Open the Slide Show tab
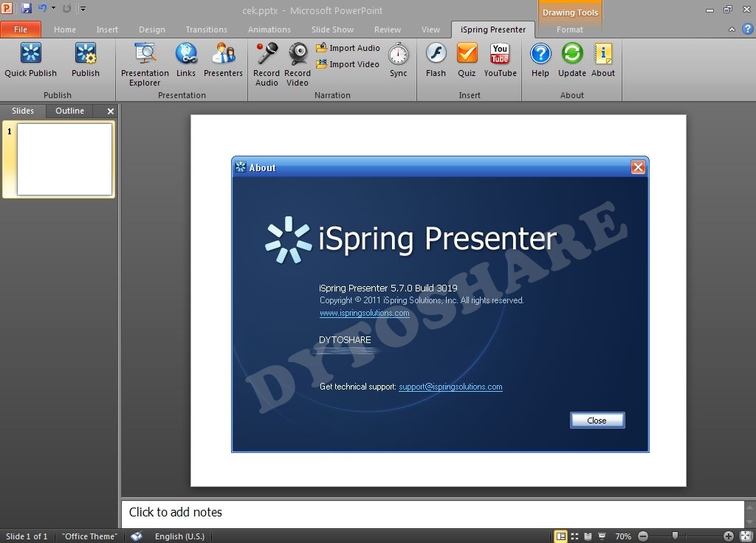Viewport: 756px width, 543px height. [x=332, y=30]
